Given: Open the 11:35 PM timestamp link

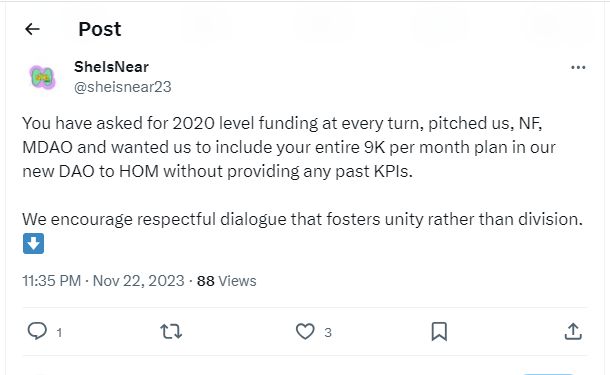Looking at the screenshot, I should [51, 281].
